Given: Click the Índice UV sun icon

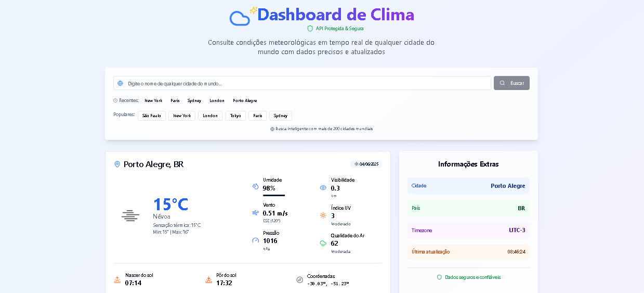Looking at the screenshot, I should [323, 215].
